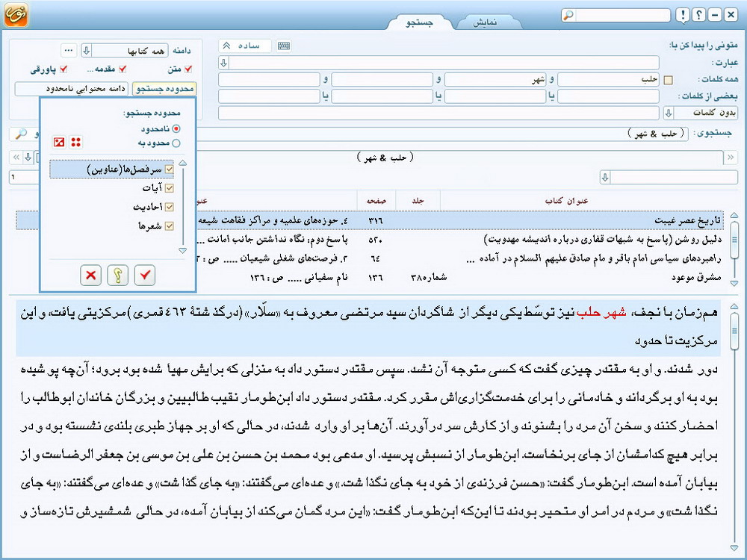This screenshot has height=560, width=747.
Task: Click the up arrow of the text pane scrollbar
Action: [x=734, y=305]
